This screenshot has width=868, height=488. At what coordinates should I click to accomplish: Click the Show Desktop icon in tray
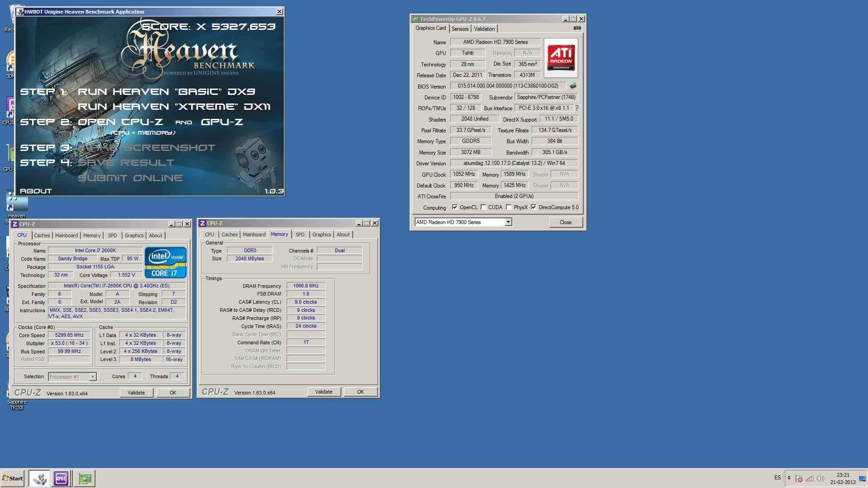click(863, 479)
